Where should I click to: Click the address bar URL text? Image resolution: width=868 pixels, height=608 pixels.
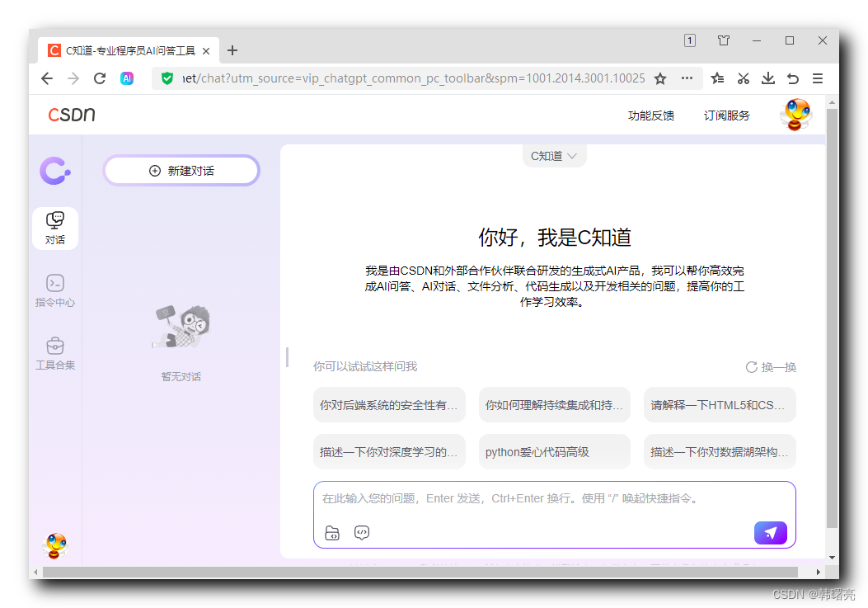pos(414,78)
